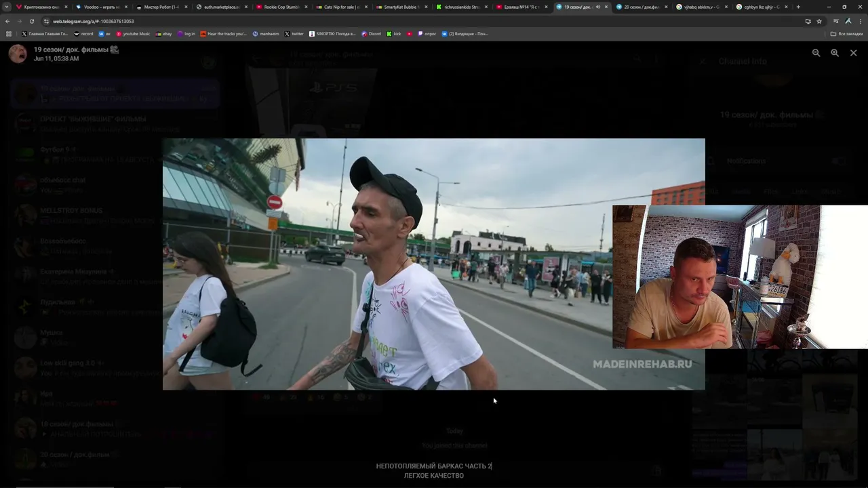Open the Chrome three-dot menu

point(859,21)
